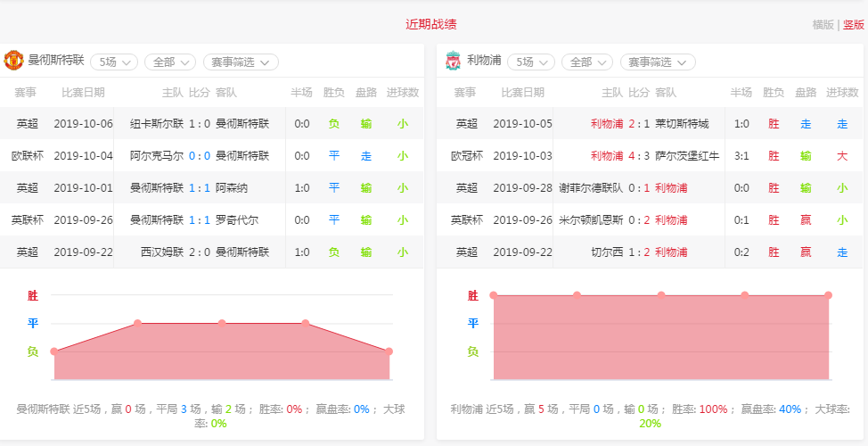Click last data point on Manchester United chart
868x446 pixels.
pos(389,351)
